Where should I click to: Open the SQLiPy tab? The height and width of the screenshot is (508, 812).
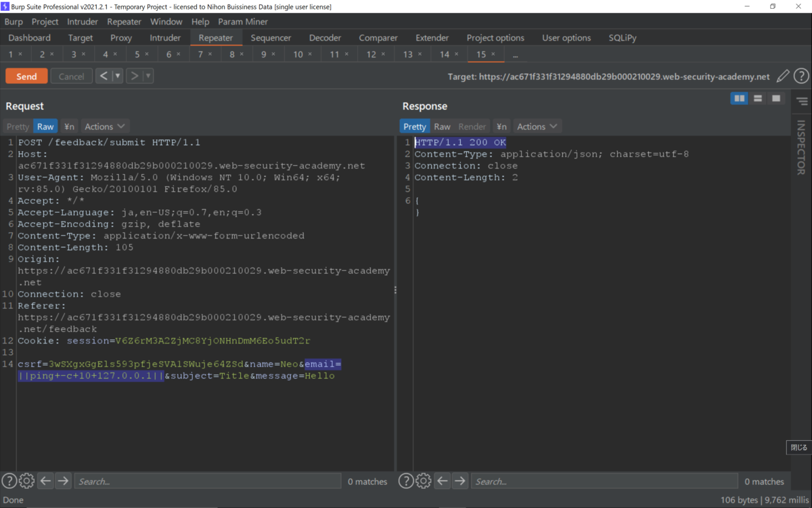[623, 38]
